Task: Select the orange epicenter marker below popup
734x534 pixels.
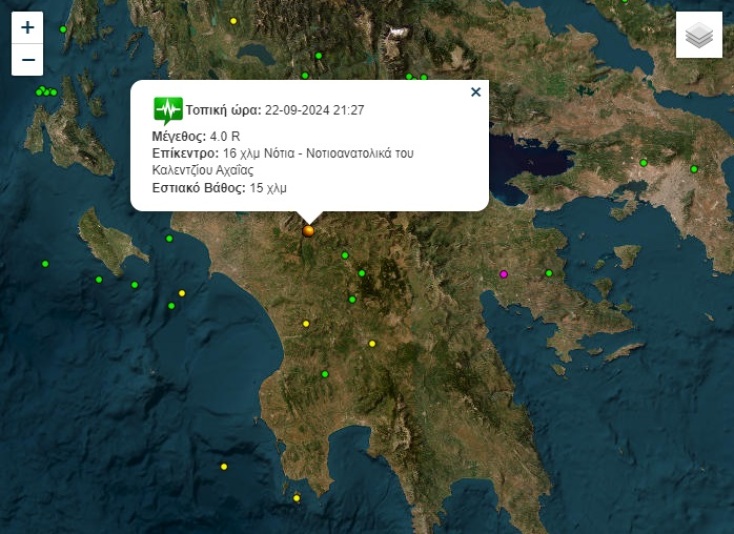Action: (309, 231)
